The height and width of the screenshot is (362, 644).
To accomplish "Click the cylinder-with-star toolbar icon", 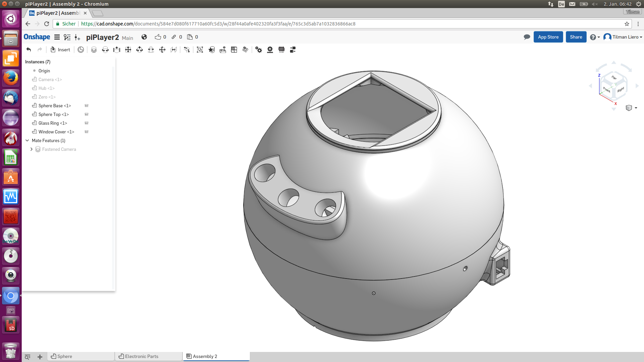I will [x=211, y=50].
